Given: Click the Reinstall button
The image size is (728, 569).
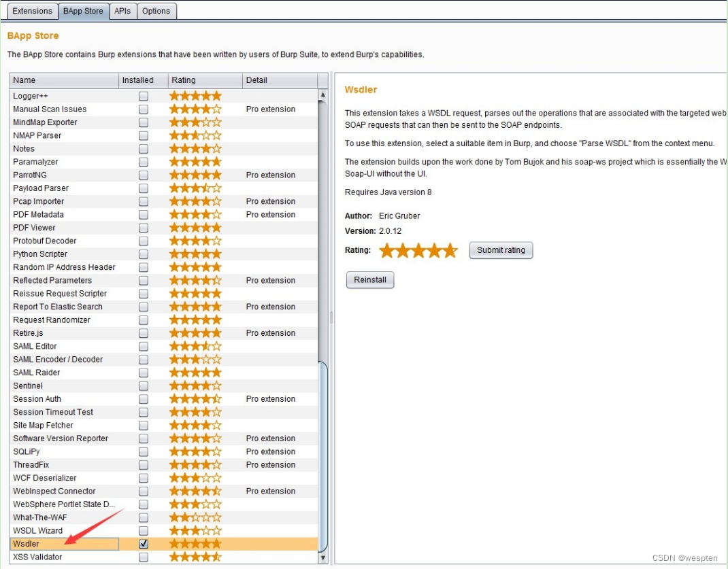Looking at the screenshot, I should [370, 279].
